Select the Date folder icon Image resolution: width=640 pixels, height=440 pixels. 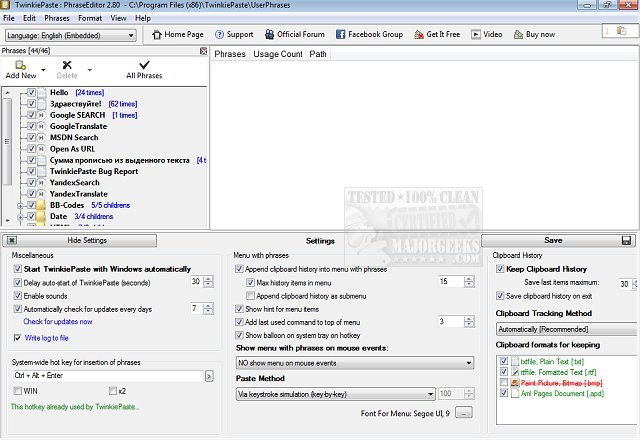pyautogui.click(x=41, y=217)
